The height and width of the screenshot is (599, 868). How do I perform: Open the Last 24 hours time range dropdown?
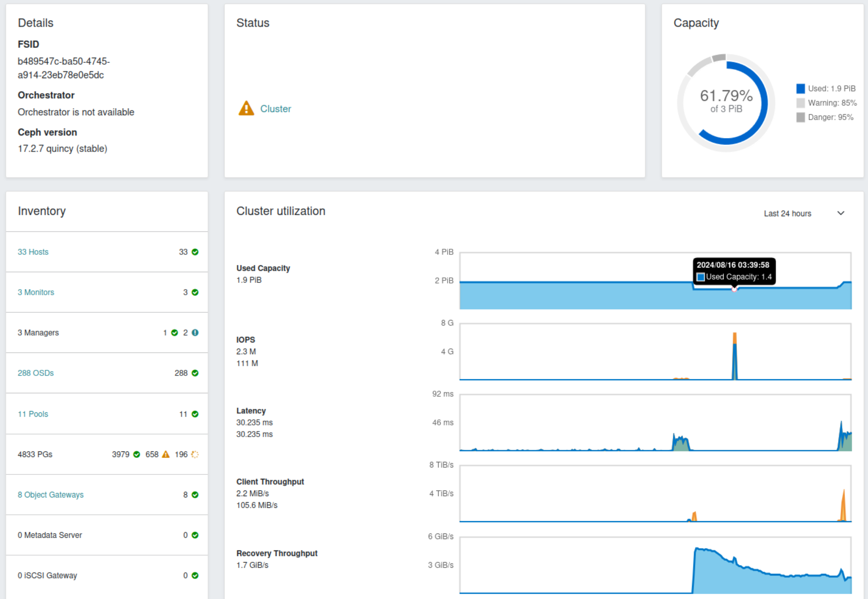pos(804,213)
